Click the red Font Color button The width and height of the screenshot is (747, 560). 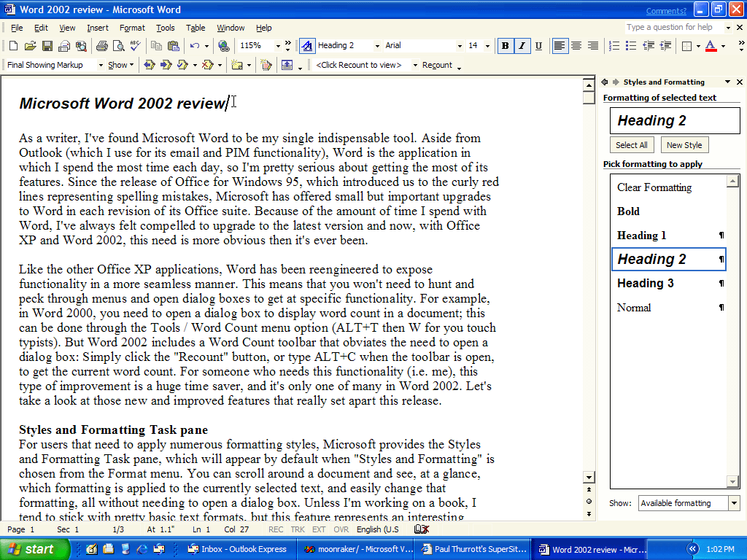point(711,46)
